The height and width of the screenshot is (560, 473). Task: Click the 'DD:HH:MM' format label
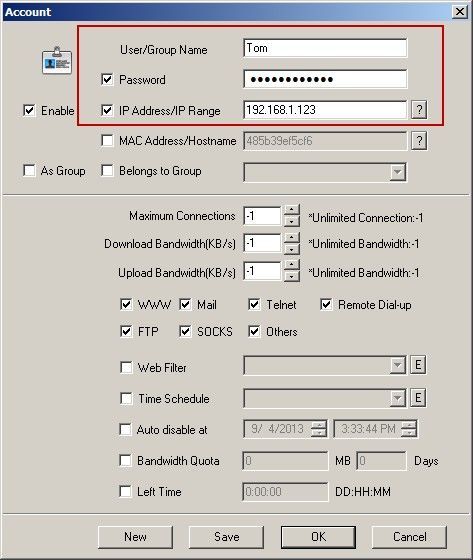[363, 492]
